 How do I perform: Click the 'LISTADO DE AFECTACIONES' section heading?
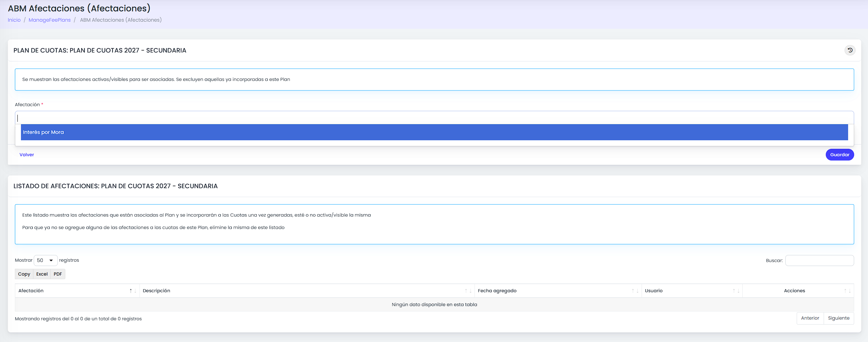click(115, 186)
